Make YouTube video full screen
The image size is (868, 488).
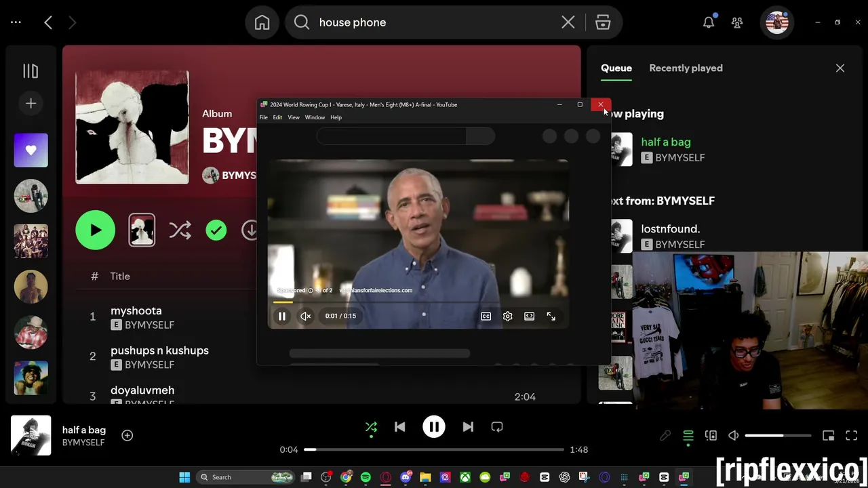(x=551, y=316)
